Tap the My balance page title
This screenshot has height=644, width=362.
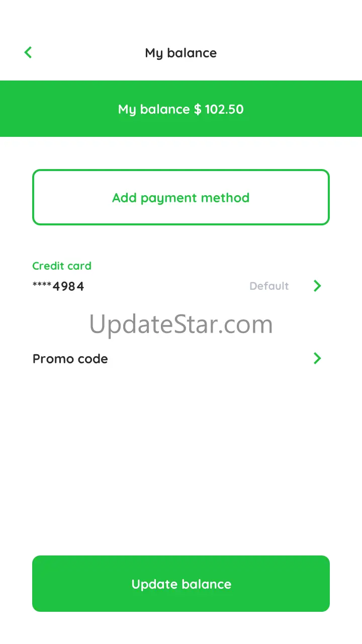[181, 53]
